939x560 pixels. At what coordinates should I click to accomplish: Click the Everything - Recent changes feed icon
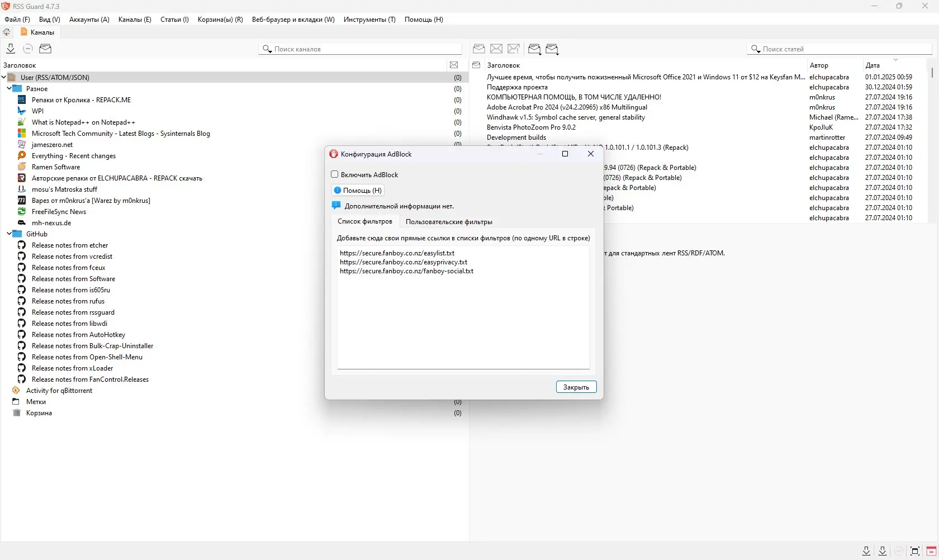click(22, 156)
